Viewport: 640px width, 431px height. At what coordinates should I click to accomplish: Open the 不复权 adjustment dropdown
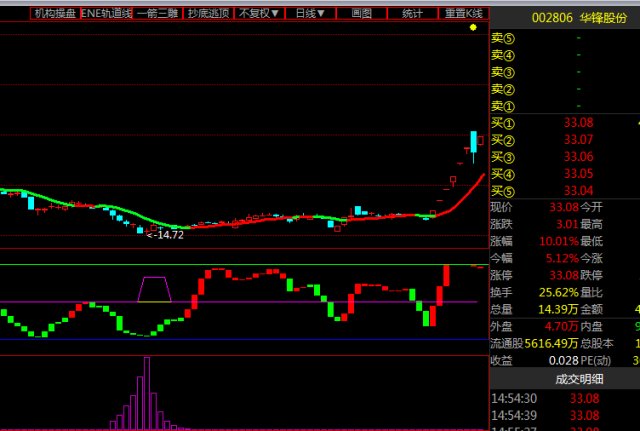click(x=259, y=13)
